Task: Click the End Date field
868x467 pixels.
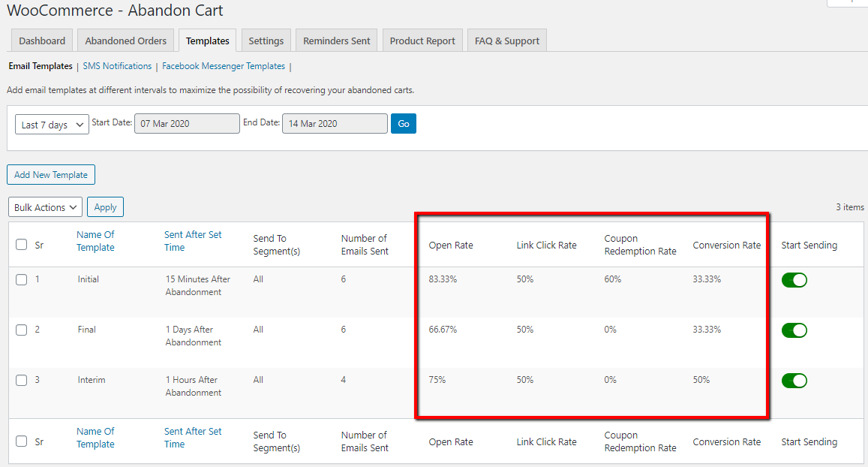Action: tap(335, 124)
